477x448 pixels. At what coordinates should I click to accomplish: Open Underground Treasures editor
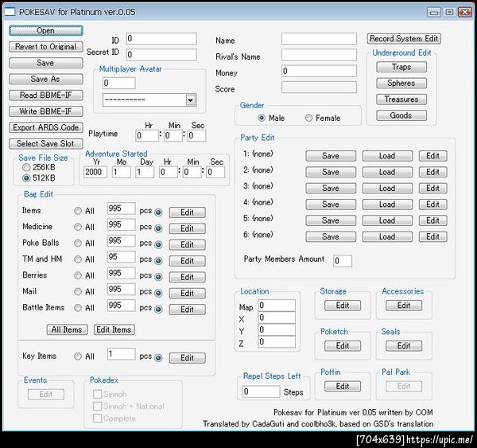click(401, 99)
